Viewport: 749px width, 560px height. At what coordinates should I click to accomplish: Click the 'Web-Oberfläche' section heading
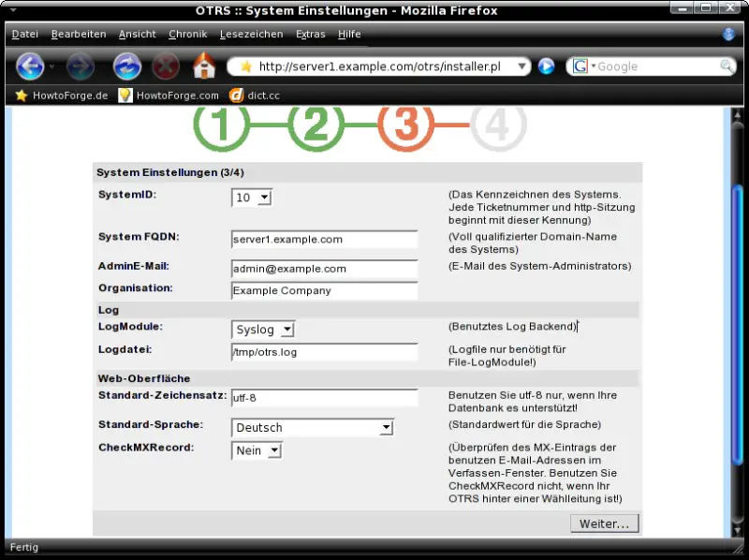144,378
